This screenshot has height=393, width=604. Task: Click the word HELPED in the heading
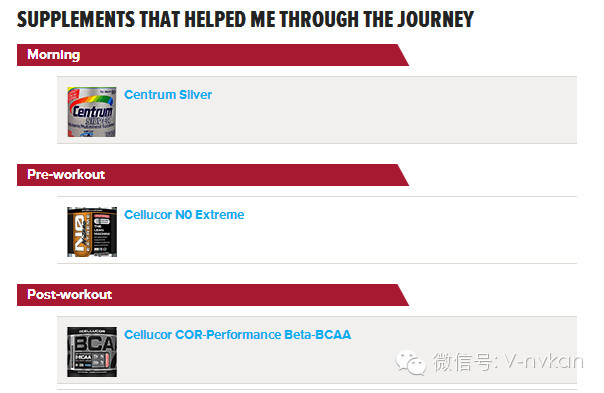coord(215,20)
